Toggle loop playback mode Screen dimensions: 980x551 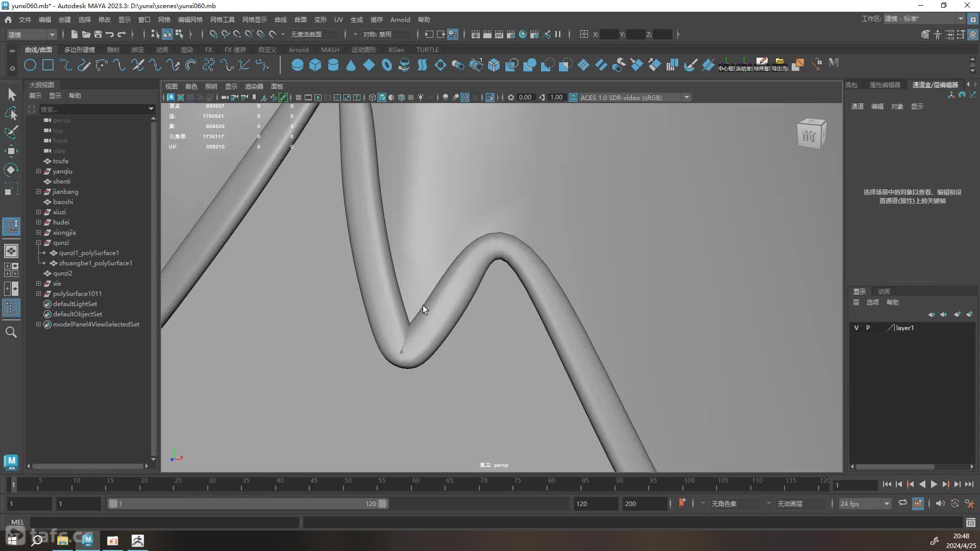coord(903,503)
